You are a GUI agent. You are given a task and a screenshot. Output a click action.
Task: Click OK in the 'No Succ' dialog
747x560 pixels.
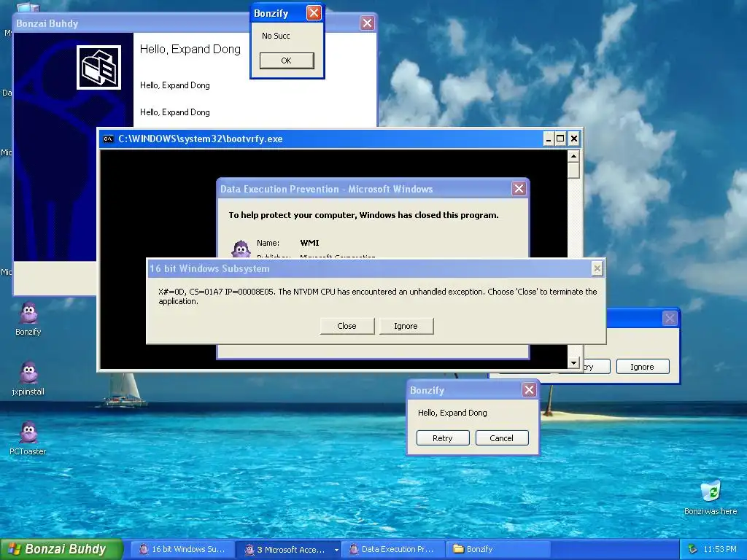[286, 61]
